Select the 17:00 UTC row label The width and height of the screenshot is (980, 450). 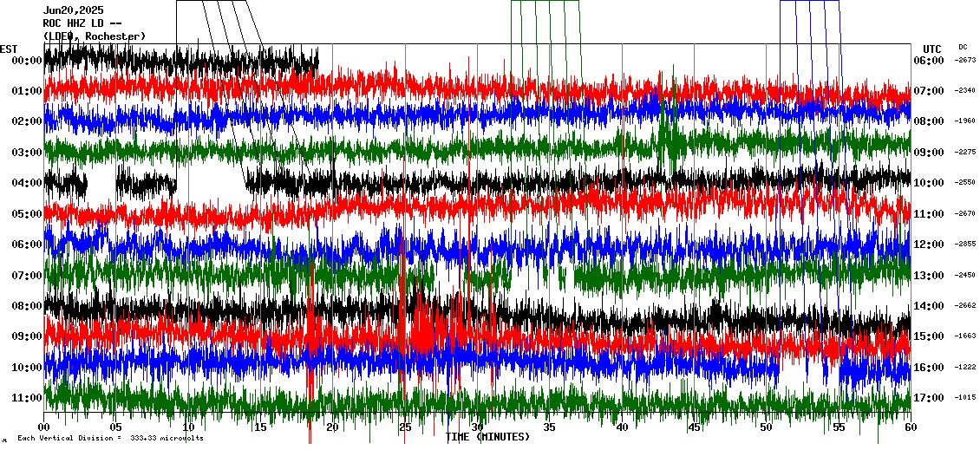pos(928,398)
